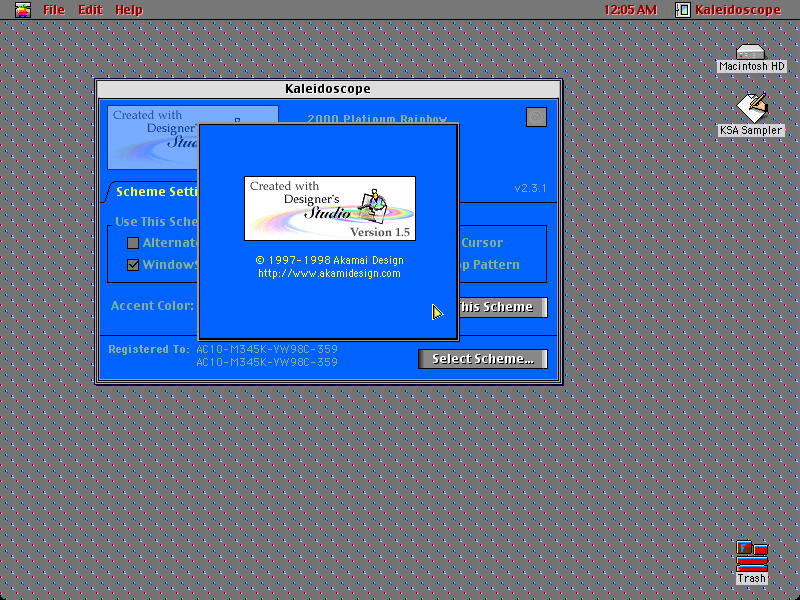
Task: Click the Registered To label
Action: pos(149,349)
